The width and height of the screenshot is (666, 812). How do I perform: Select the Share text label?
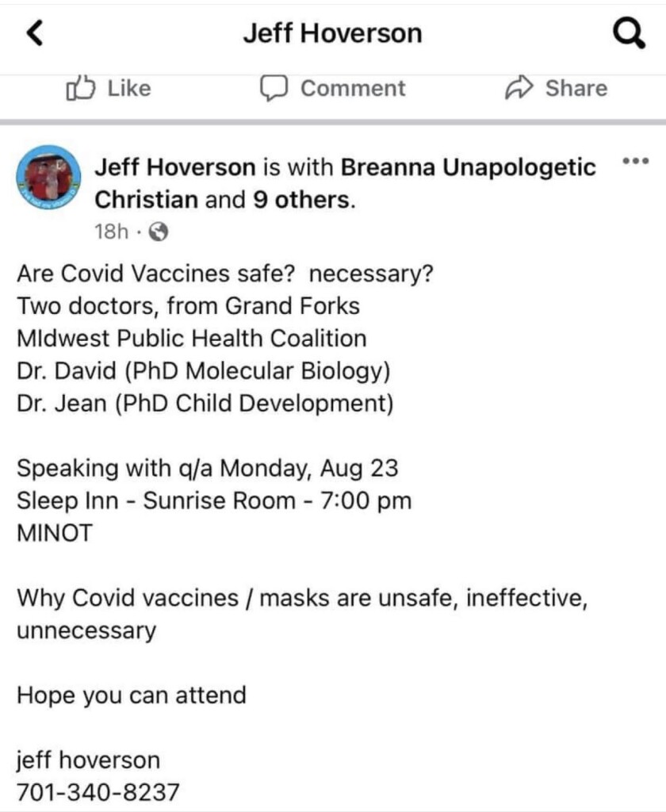tap(576, 88)
